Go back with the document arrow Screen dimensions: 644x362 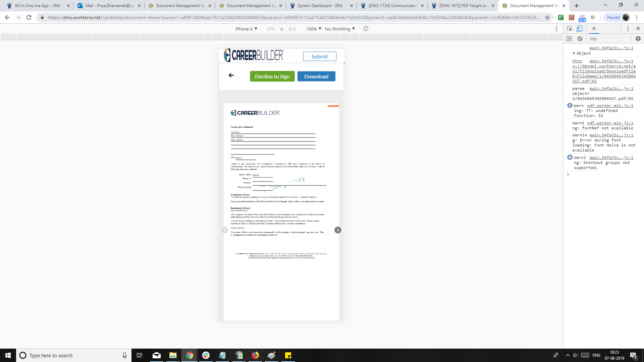click(x=231, y=75)
